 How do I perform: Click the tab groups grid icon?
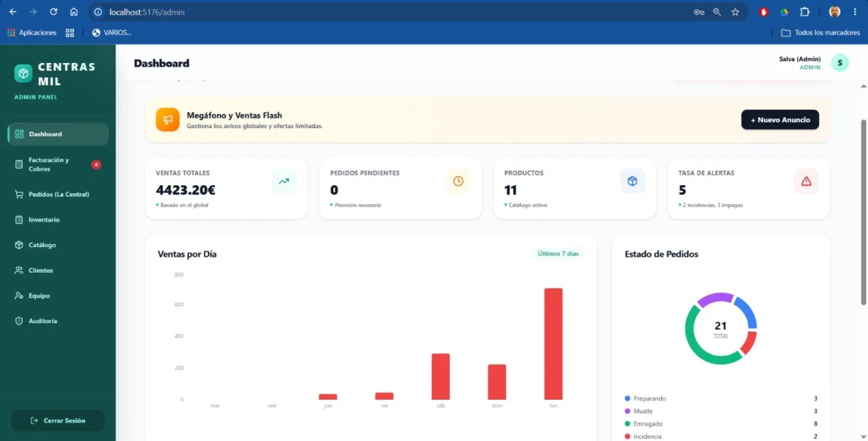70,33
